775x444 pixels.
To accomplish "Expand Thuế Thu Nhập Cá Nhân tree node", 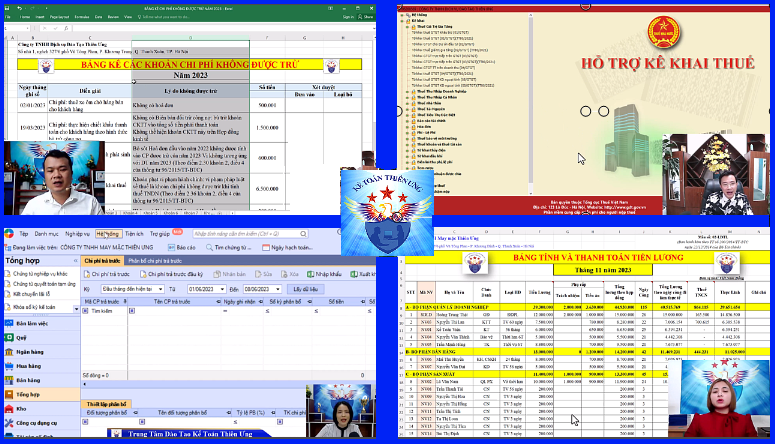I will coord(408,97).
